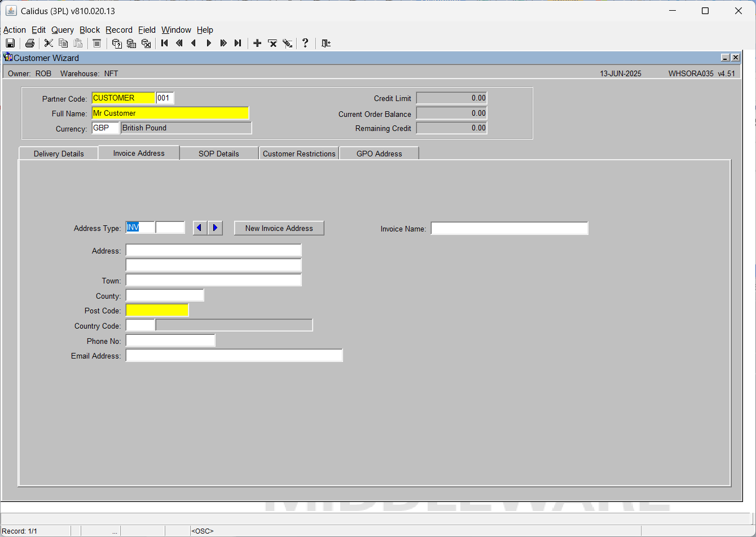756x537 pixels.
Task: Click the Save disk icon in toolbar
Action: point(10,43)
